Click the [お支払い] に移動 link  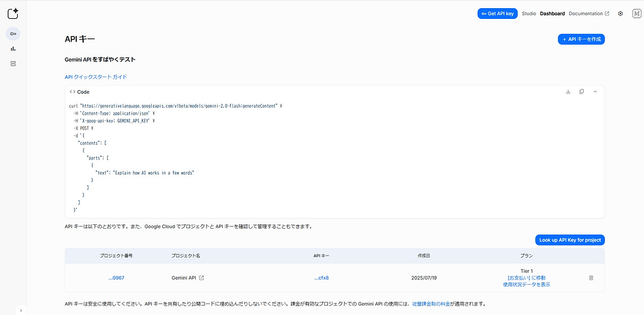coord(526,278)
